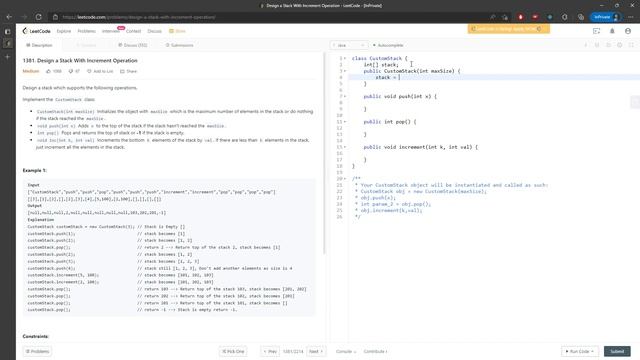Switch to the Submissions tab
The image size is (640, 360).
[x=180, y=45]
